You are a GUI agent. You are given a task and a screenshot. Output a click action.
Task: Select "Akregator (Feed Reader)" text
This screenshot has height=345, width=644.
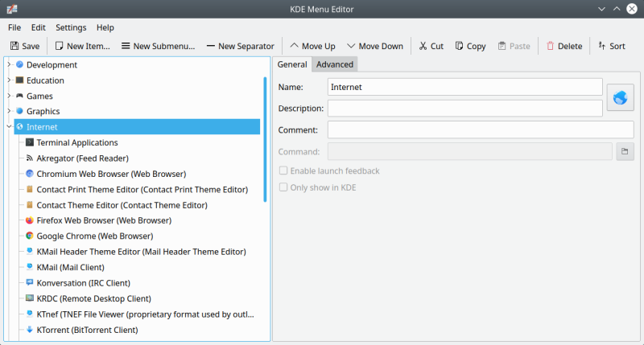point(83,158)
